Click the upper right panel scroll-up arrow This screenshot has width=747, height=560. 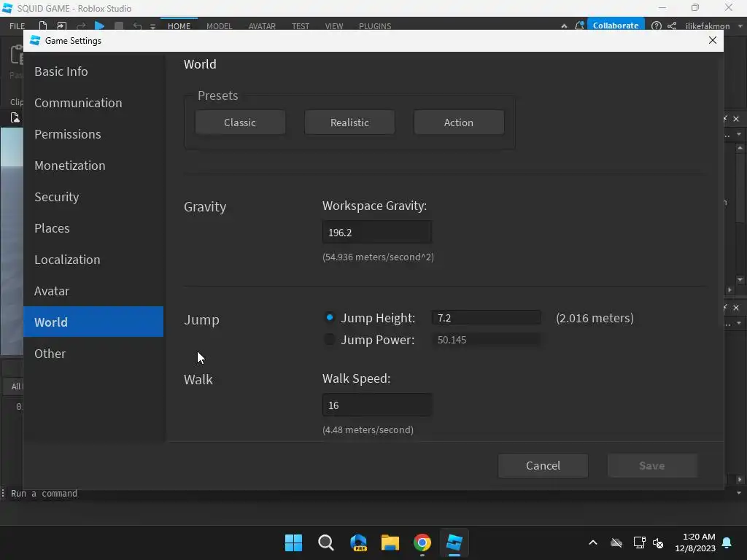coord(740,148)
